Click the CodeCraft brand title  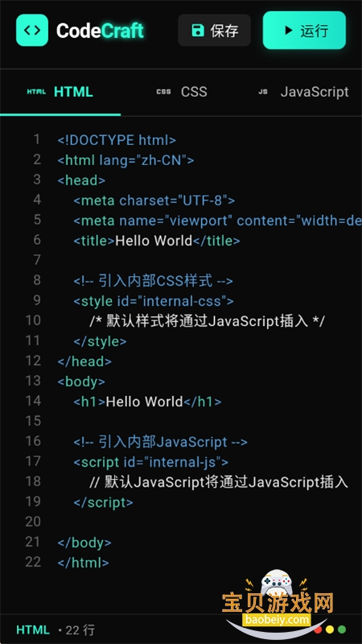(x=100, y=31)
